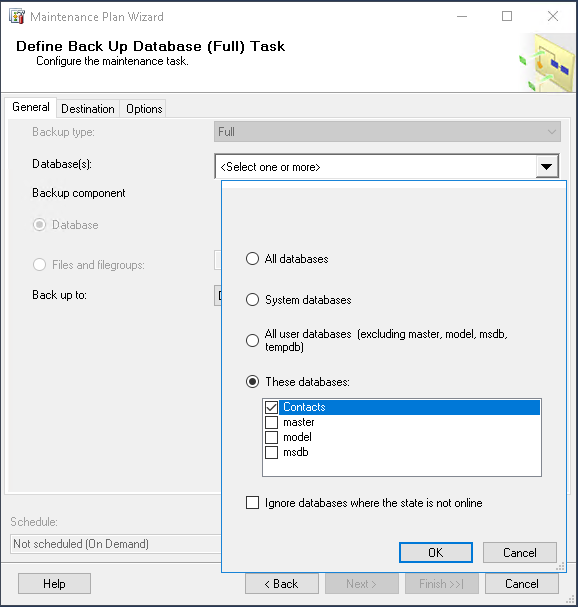Open the Options tab
Viewport: 578px width, 607px height.
(x=144, y=109)
